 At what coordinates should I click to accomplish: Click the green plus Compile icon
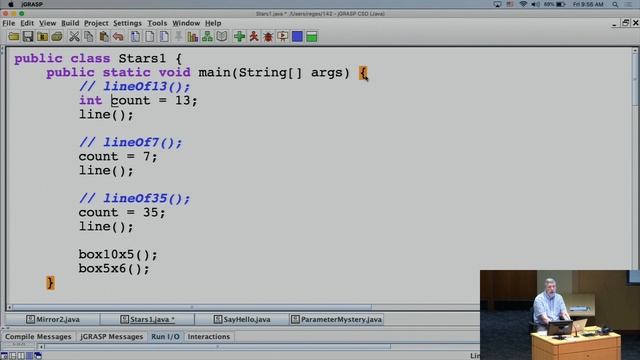239,37
